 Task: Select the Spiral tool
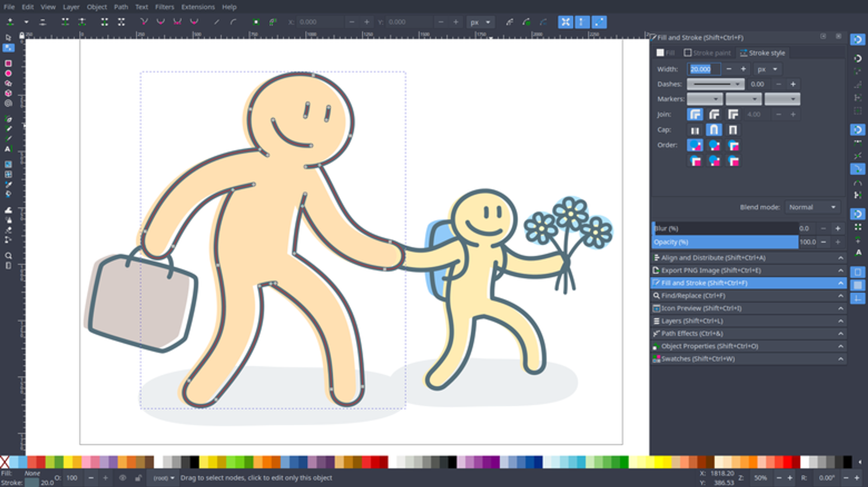point(8,103)
